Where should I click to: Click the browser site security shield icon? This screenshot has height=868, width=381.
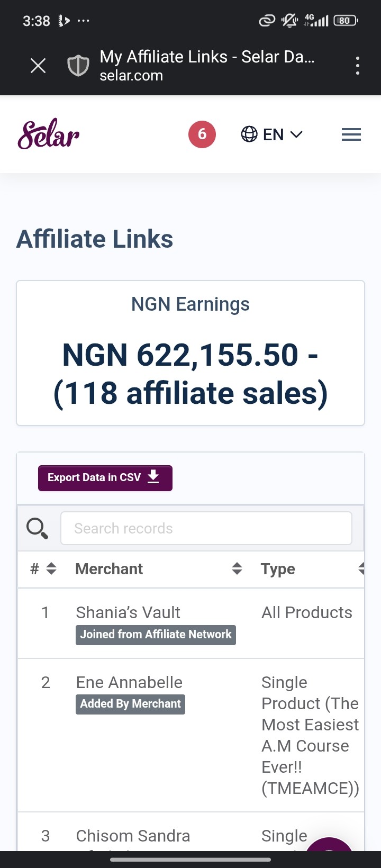click(x=78, y=66)
